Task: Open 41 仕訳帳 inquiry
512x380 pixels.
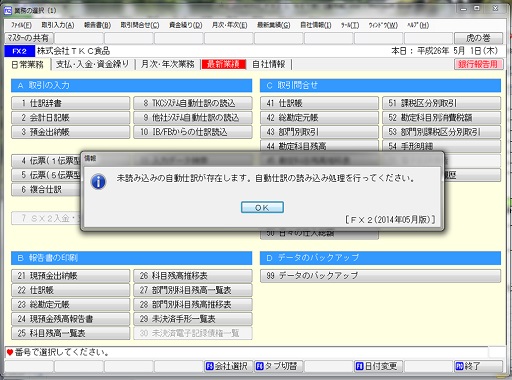Action: click(319, 103)
